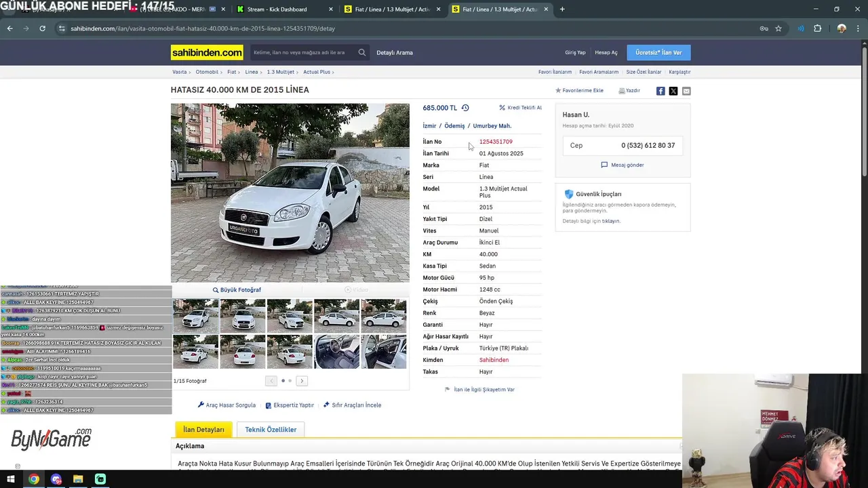Select the front-facing car thumbnail in top row

[243, 316]
